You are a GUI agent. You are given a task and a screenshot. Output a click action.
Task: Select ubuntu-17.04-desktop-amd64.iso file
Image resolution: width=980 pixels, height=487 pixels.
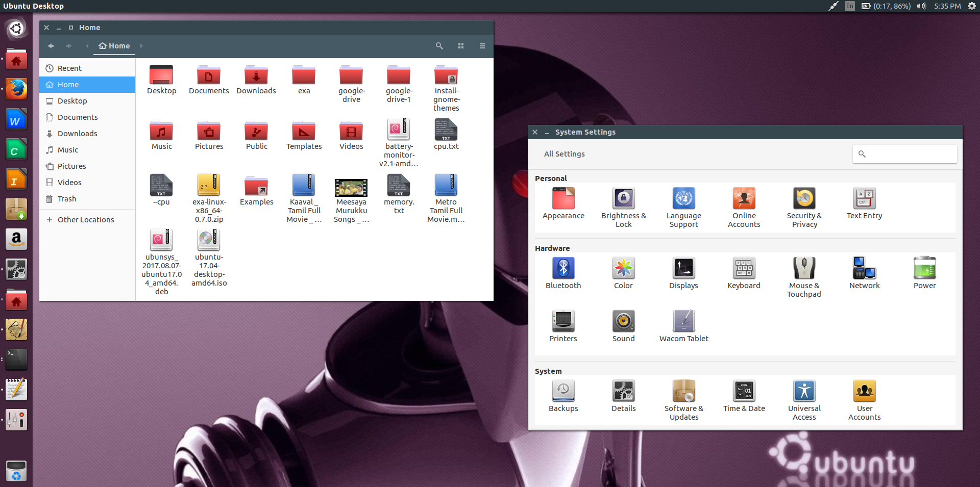[x=209, y=258]
